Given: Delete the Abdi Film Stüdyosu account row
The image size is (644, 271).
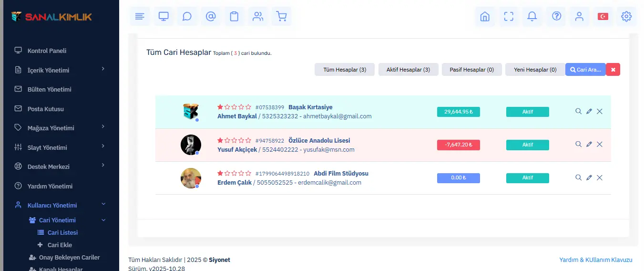Looking at the screenshot, I should 600,177.
